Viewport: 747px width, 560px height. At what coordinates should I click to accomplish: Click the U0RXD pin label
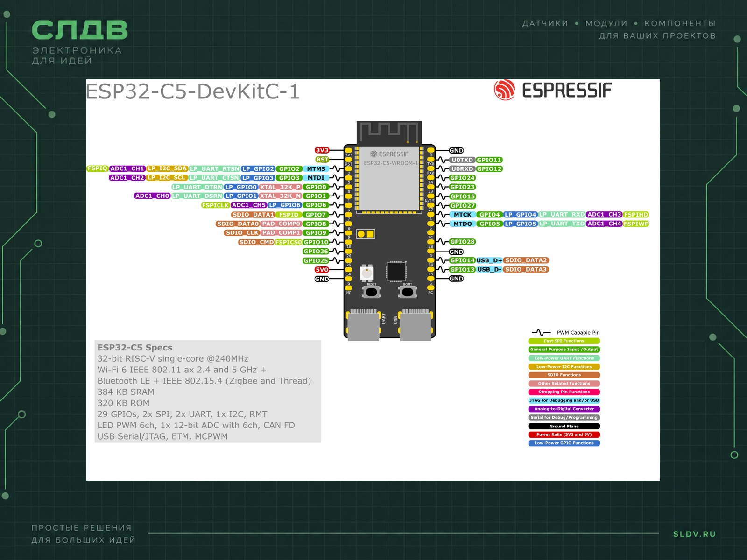462,169
